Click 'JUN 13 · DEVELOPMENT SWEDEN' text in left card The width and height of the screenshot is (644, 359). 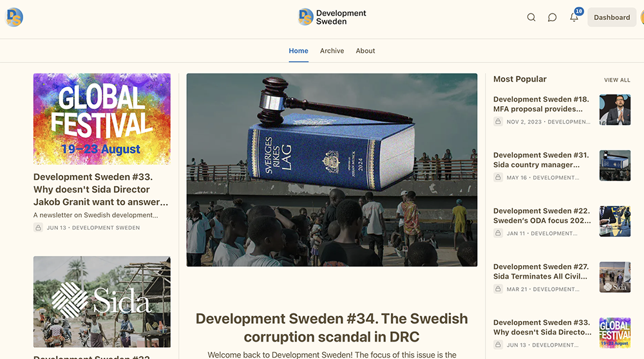click(93, 228)
